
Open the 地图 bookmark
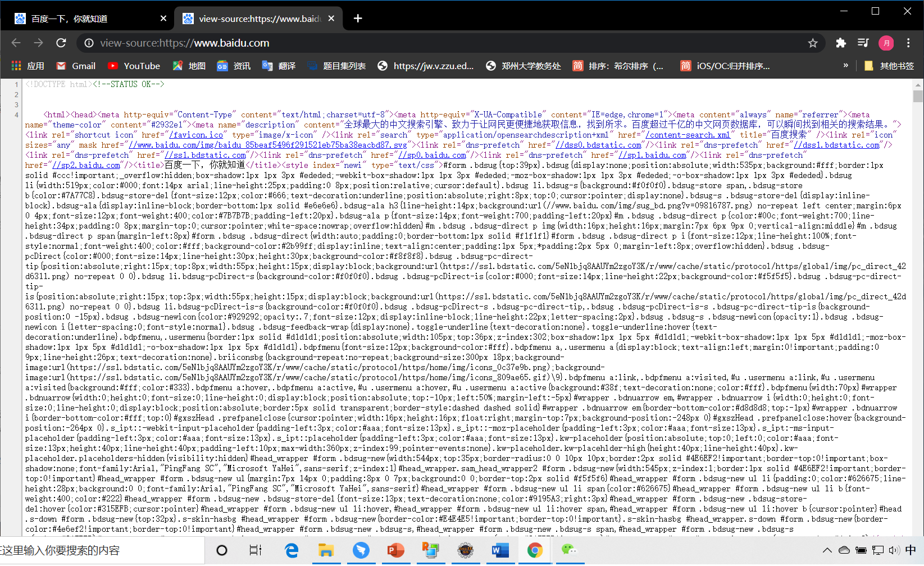pos(189,66)
